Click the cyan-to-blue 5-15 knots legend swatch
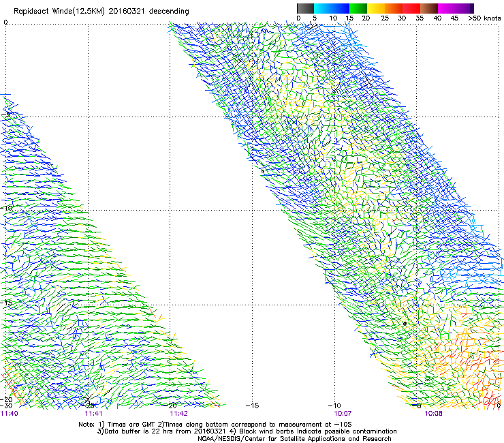The image size is (504, 443). coord(332,8)
